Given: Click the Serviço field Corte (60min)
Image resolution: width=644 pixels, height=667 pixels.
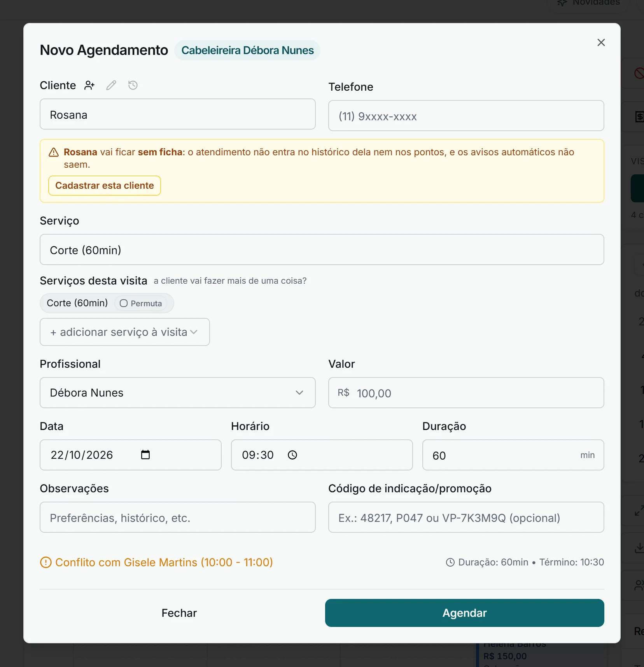Looking at the screenshot, I should (x=322, y=249).
